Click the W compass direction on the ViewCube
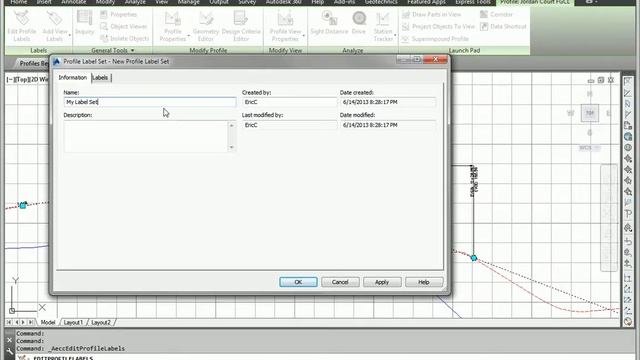Image resolution: width=640 pixels, height=360 pixels. click(571, 113)
